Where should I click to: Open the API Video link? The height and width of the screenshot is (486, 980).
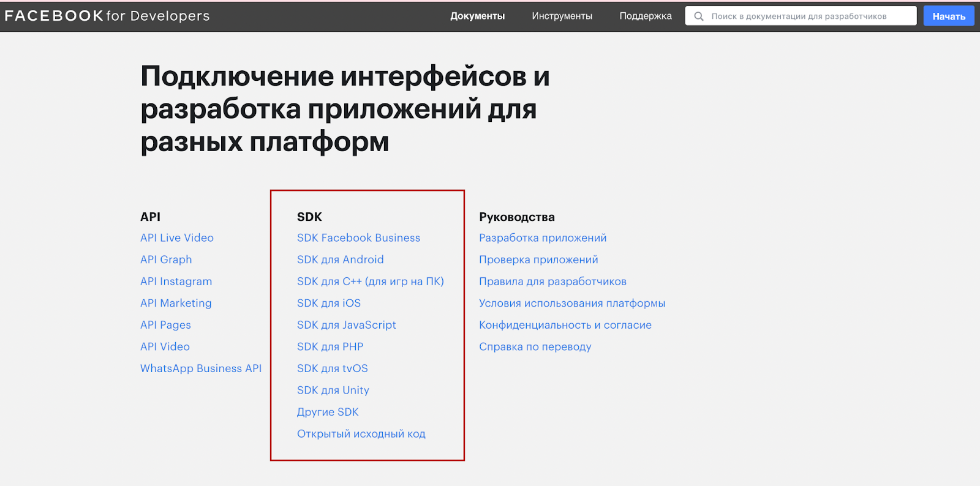(165, 346)
